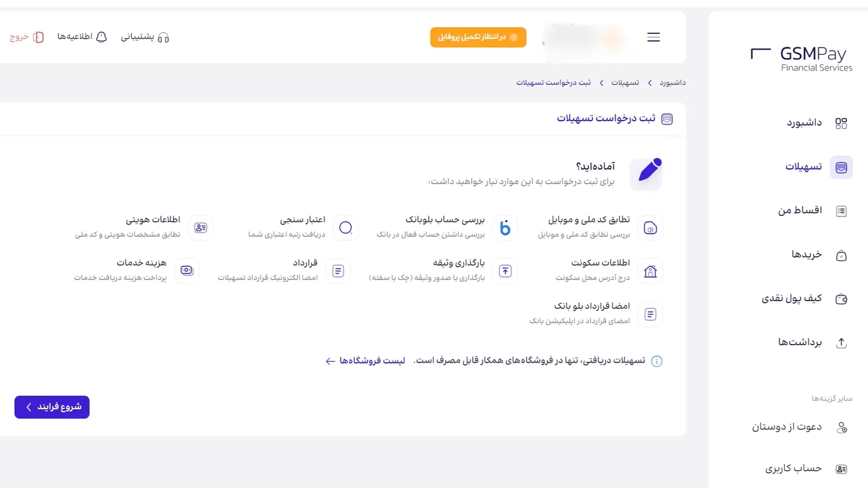Click the contract icon for قرارداد
Screen dimensions: 868x488
338,271
